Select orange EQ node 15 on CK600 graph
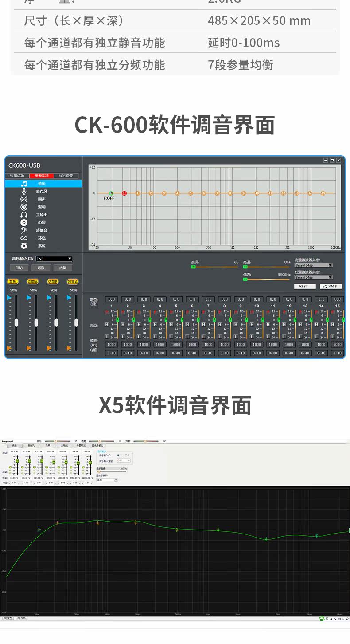The width and height of the screenshot is (350, 644). point(323,193)
